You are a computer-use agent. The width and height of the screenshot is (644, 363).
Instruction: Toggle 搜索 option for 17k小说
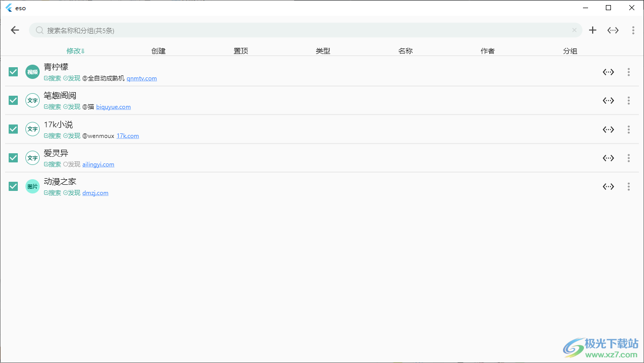52,136
